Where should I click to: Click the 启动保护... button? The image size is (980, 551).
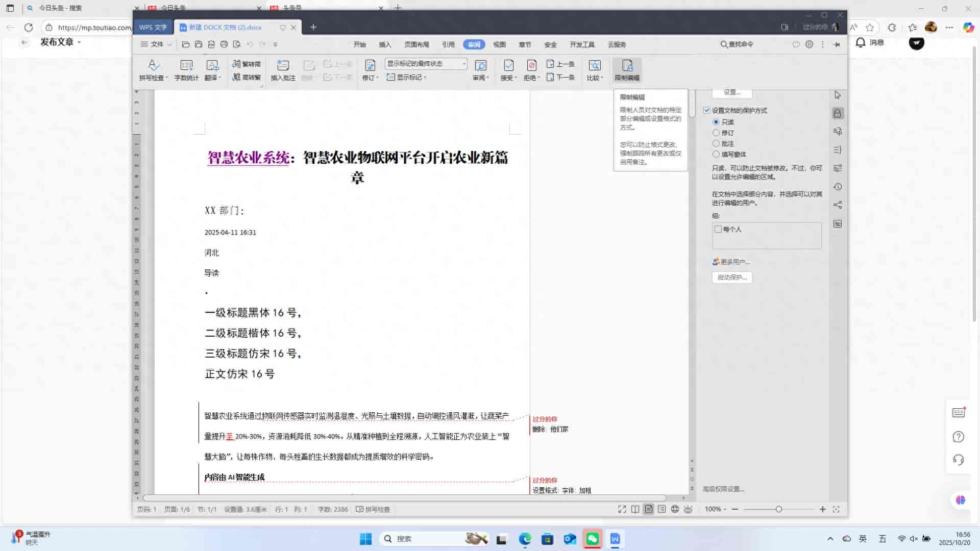tap(732, 278)
